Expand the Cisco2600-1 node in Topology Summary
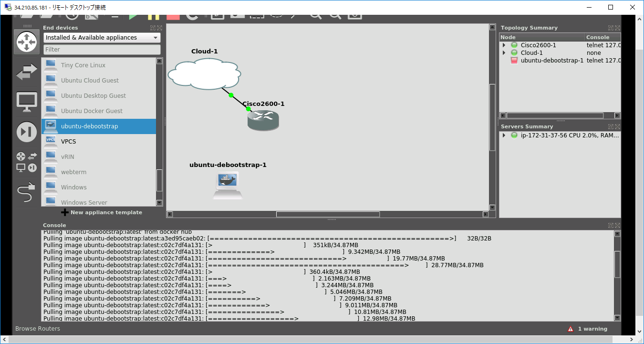644x344 pixels. tap(504, 45)
